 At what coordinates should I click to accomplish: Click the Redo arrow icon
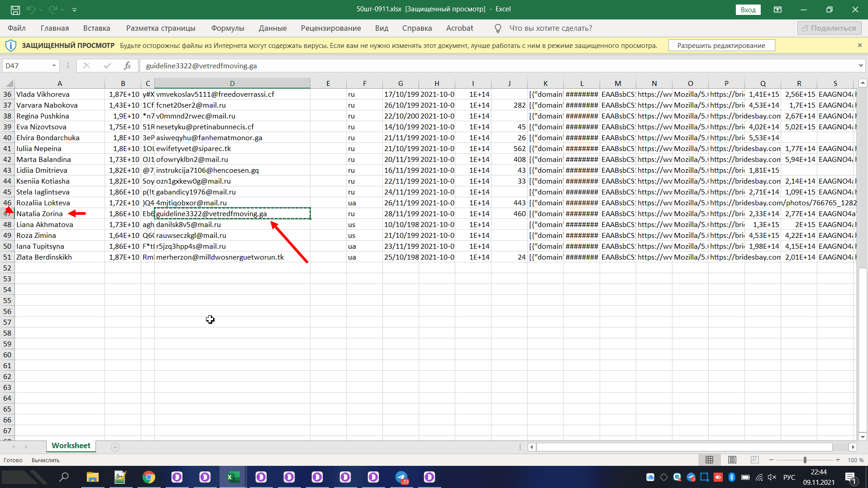coord(53,9)
